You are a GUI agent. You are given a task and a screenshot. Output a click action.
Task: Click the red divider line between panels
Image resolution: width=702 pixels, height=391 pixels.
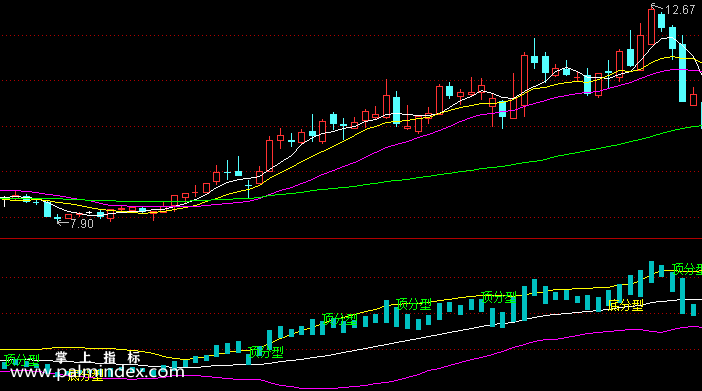tap(351, 239)
